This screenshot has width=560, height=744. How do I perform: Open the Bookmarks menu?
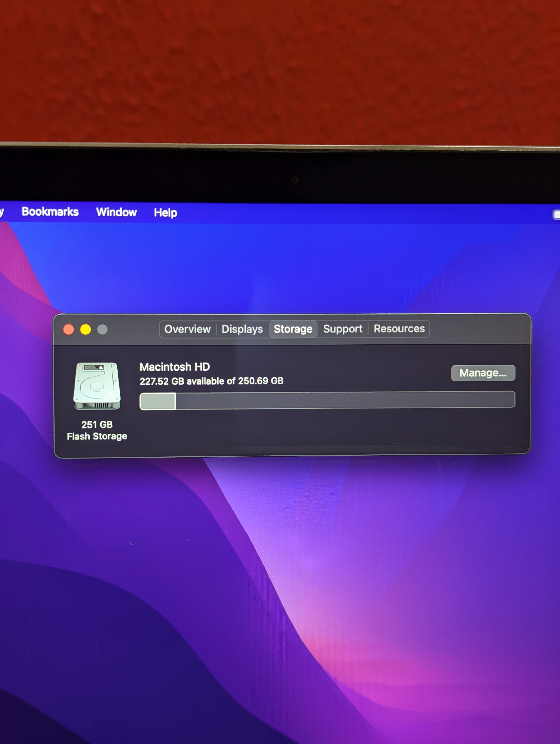pos(50,212)
